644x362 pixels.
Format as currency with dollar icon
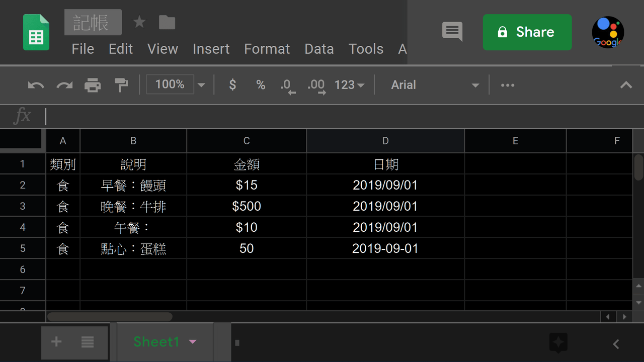pos(232,84)
